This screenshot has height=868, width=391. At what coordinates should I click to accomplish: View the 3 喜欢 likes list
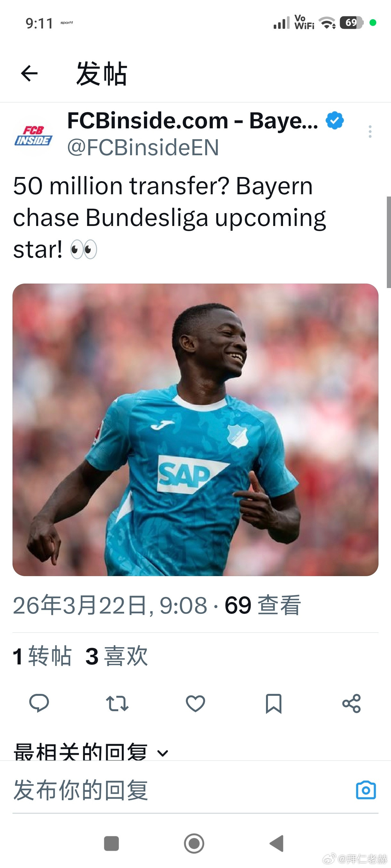pos(117,656)
